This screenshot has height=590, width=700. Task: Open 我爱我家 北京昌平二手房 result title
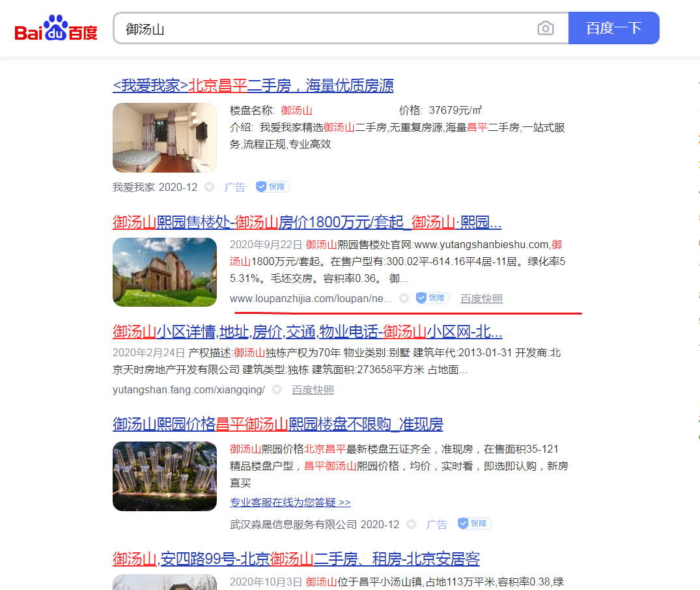253,85
